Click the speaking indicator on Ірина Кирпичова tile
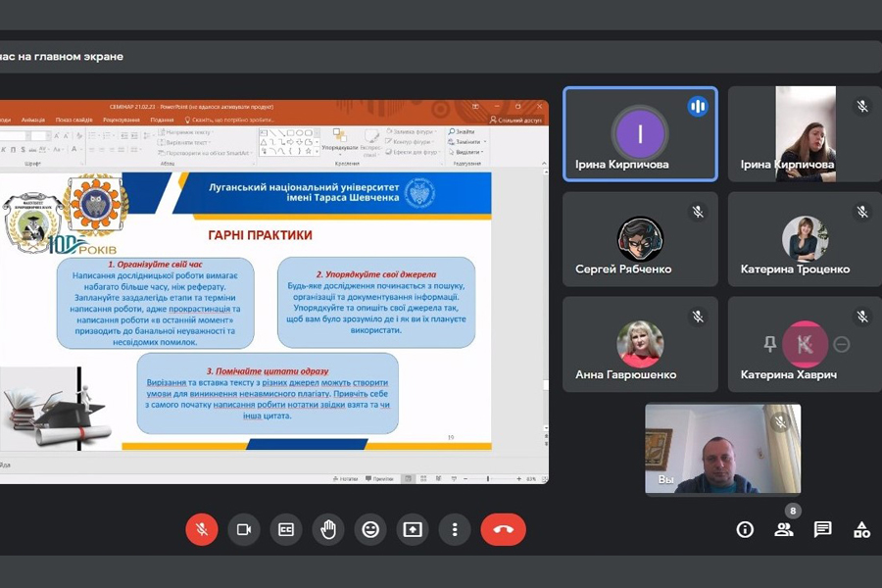 [x=698, y=106]
